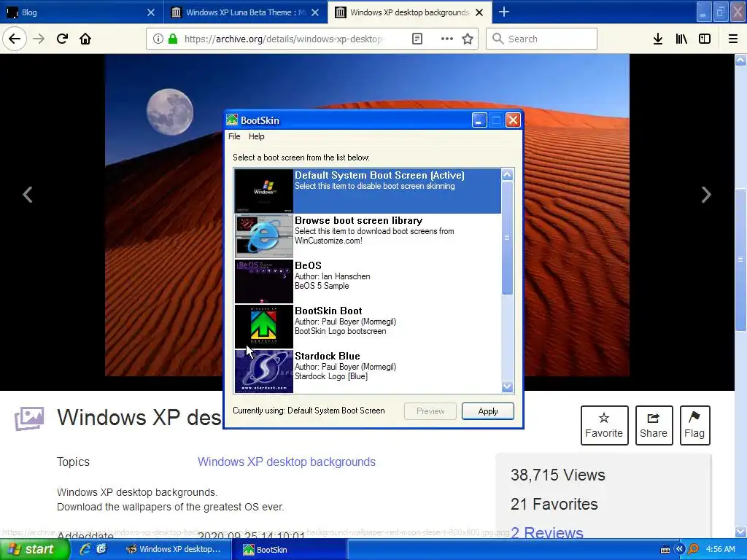Click BootSkin list scroll down arrow
The height and width of the screenshot is (560, 747).
(x=508, y=386)
